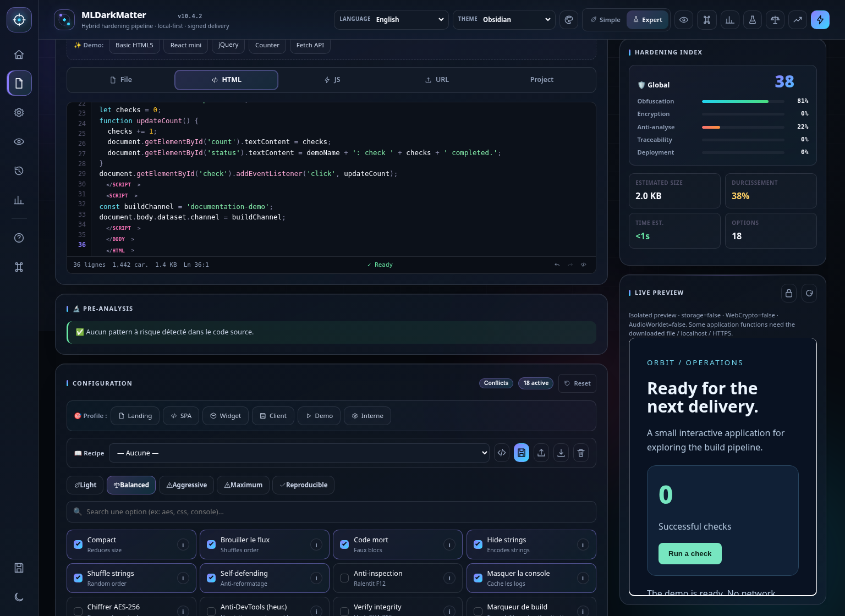Switch to the URL input tab

437,80
